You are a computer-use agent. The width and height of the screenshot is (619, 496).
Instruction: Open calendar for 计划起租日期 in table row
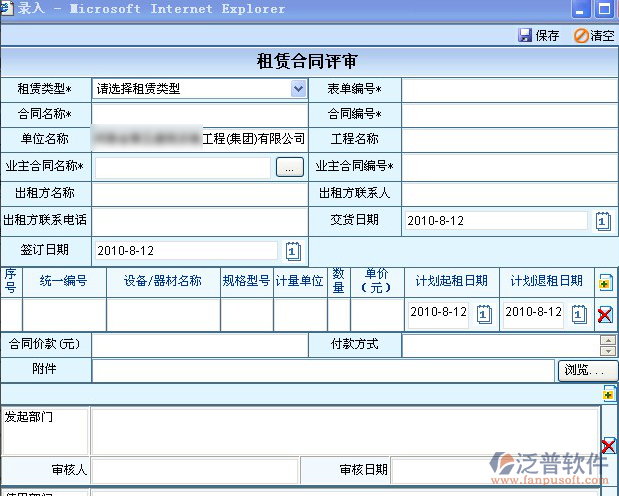coord(484,314)
